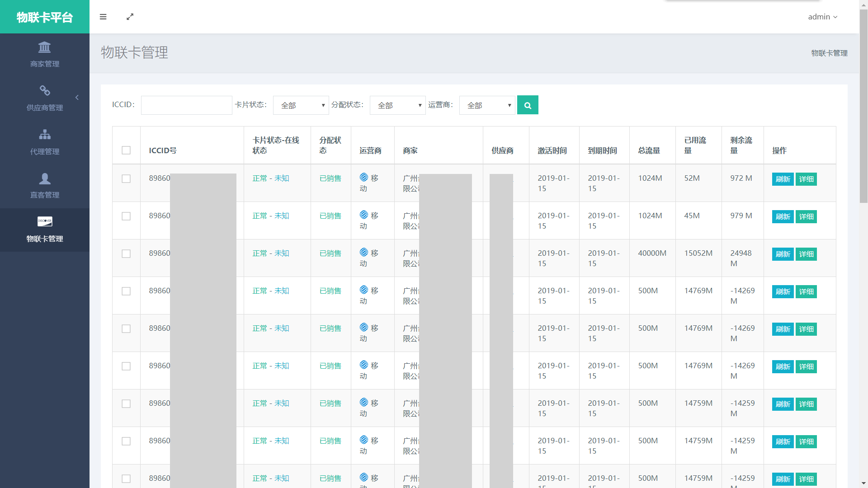Toggle the select-all checkbox in table header
This screenshot has height=488, width=868.
click(x=126, y=150)
